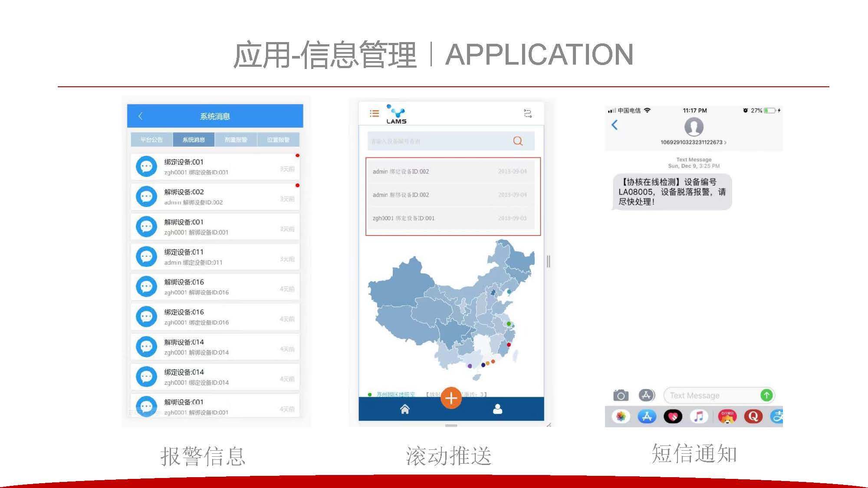Open the Music app icon
Image resolution: width=868 pixels, height=488 pixels.
[x=699, y=416]
